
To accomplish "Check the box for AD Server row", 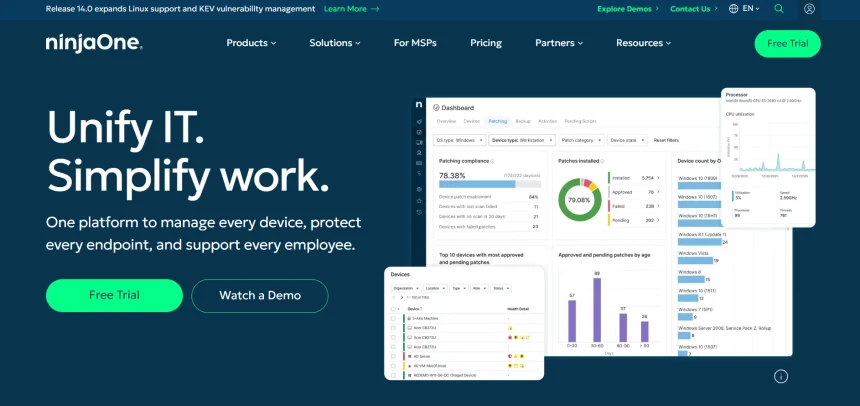I will point(393,356).
